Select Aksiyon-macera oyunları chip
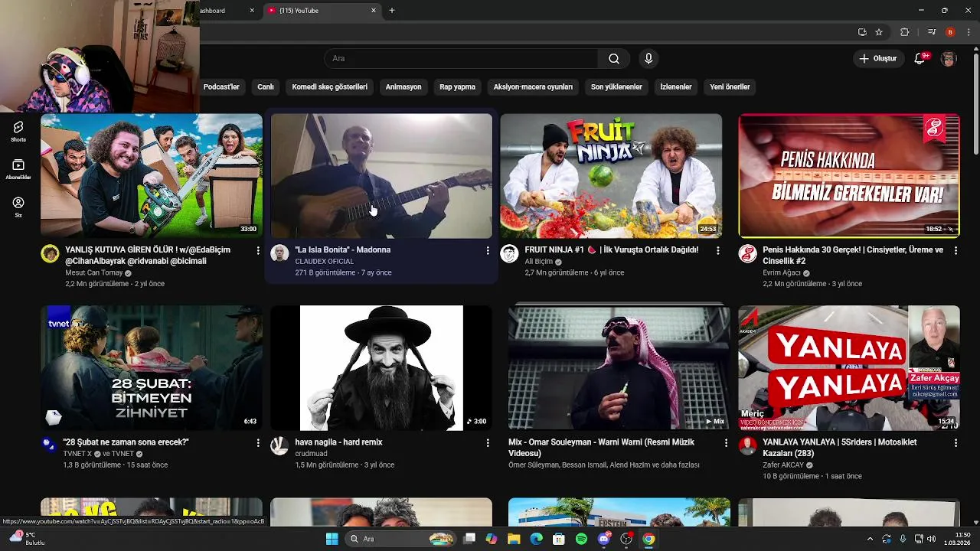 click(x=533, y=86)
